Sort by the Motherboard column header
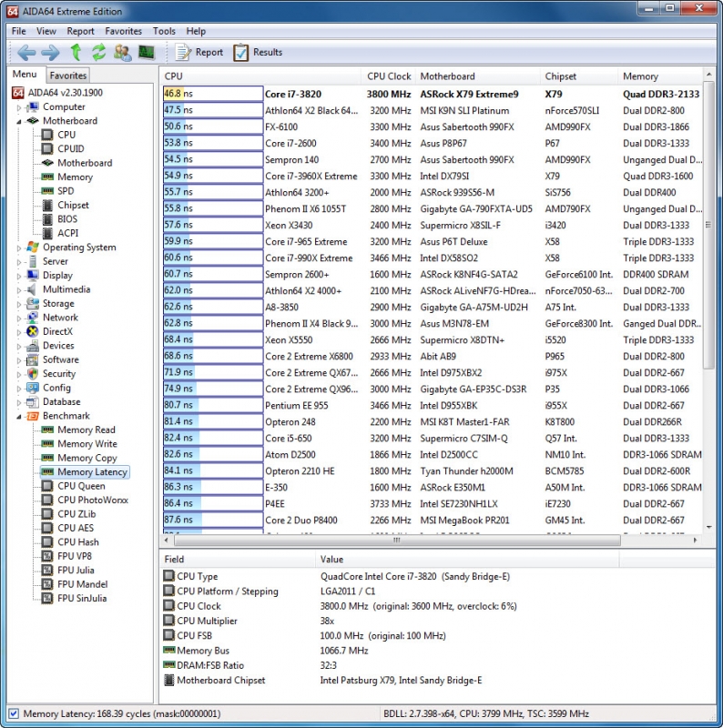The width and height of the screenshot is (723, 728). 478,76
